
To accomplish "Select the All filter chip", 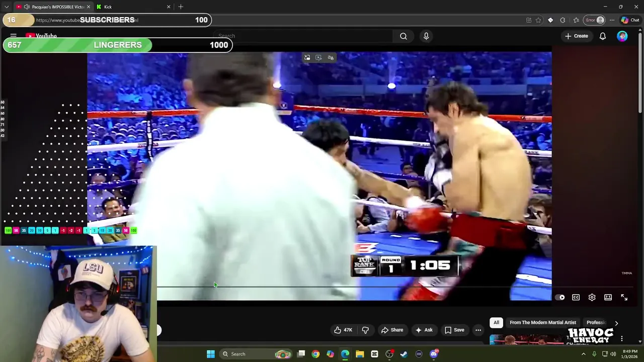I will [496, 322].
